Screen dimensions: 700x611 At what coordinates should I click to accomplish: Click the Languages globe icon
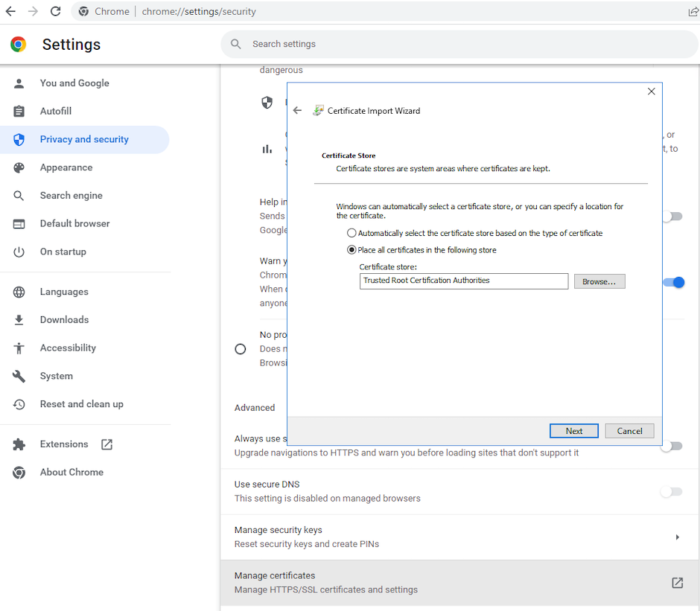(x=19, y=292)
